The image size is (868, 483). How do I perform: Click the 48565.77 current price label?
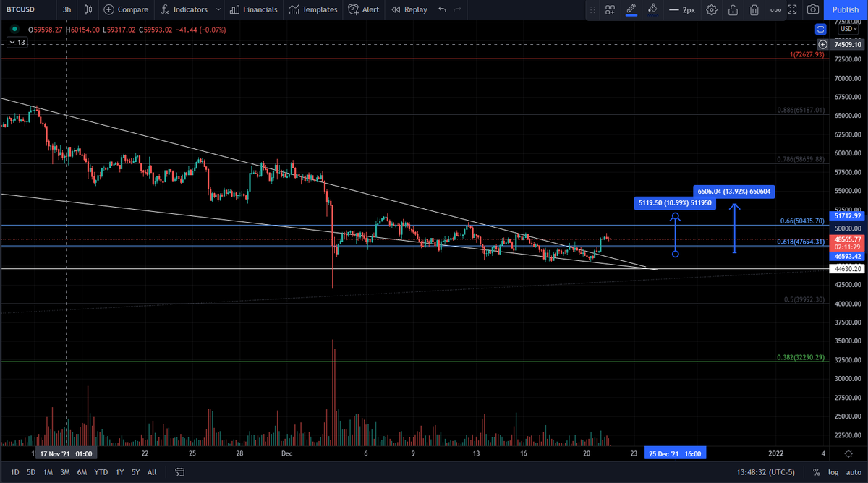[848, 239]
